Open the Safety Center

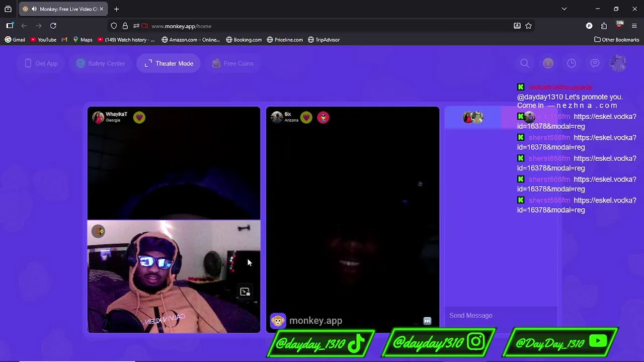point(101,63)
